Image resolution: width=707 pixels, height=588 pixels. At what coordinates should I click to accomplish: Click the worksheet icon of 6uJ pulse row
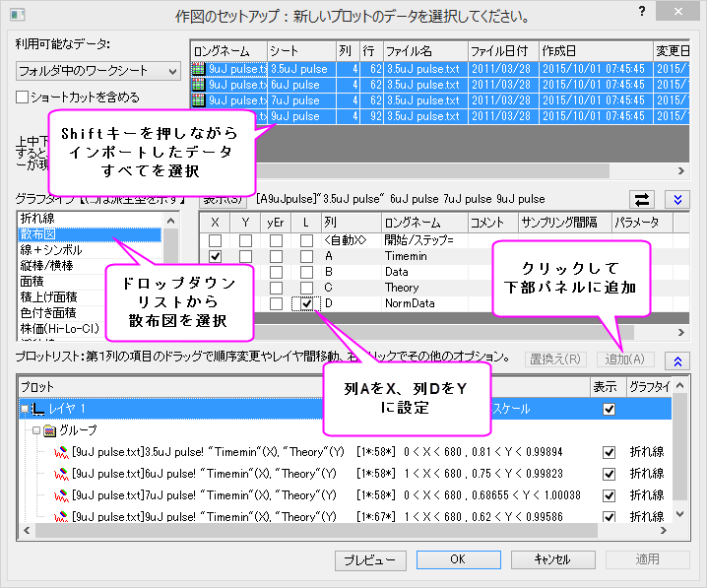(198, 85)
